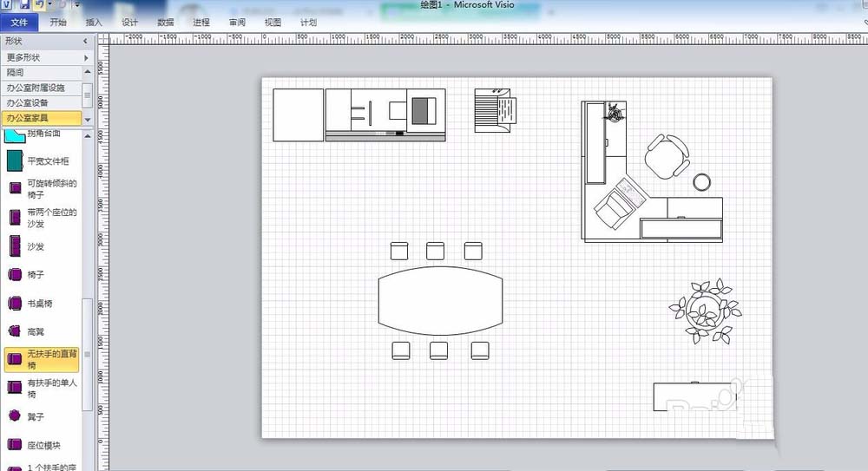Switch to the 设计 ribbon tab
The image size is (868, 471).
pos(129,23)
